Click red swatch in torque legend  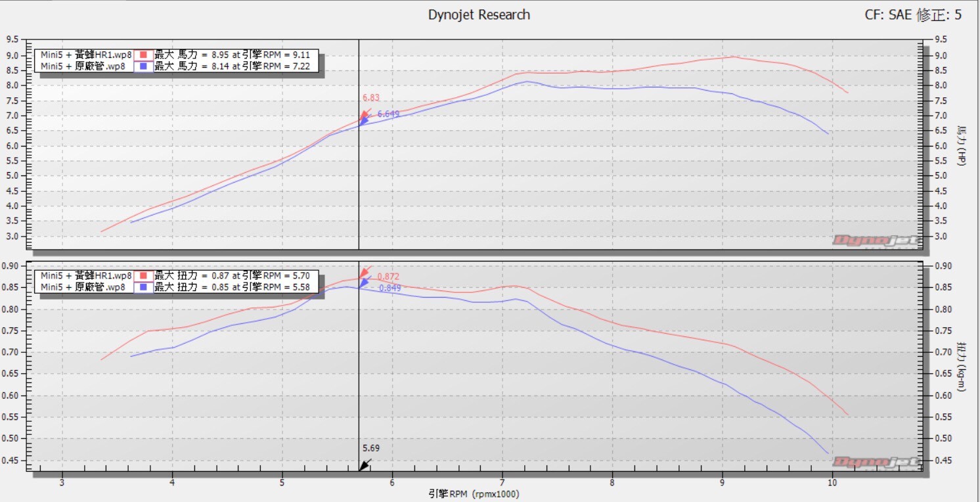click(143, 276)
